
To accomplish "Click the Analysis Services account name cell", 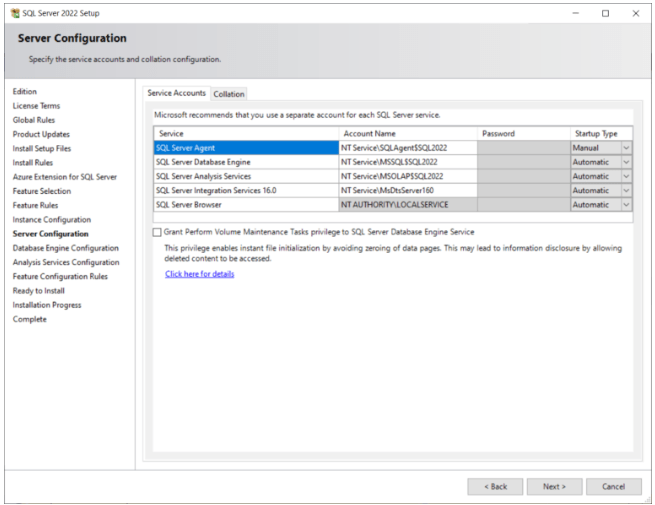I will [x=407, y=176].
